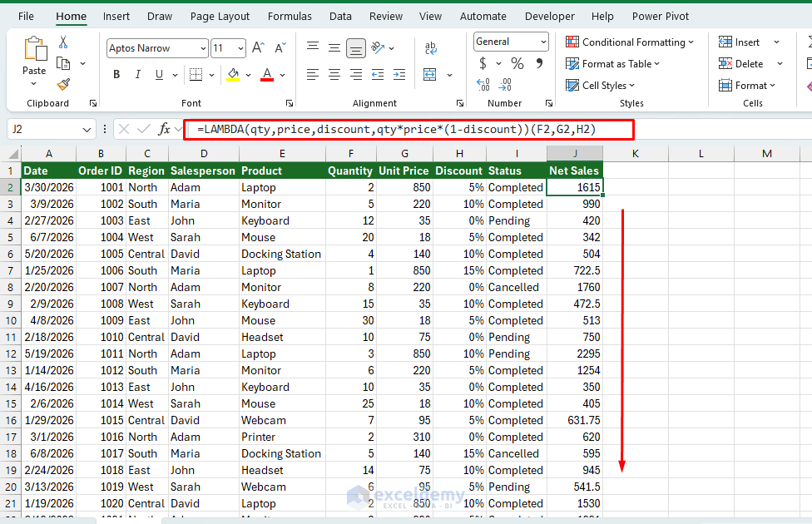Click the Insert Function fx icon
This screenshot has height=524, width=812.
(164, 129)
